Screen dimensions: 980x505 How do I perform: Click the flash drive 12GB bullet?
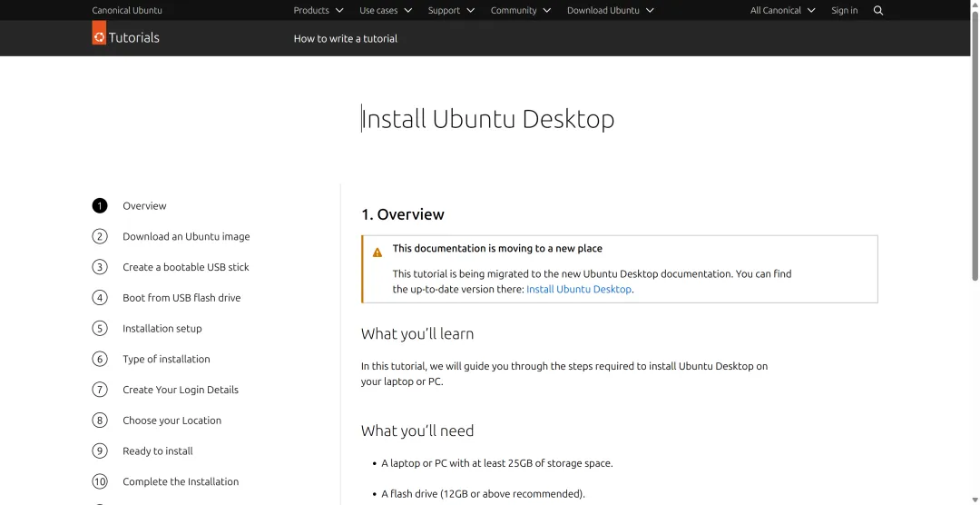click(x=483, y=494)
